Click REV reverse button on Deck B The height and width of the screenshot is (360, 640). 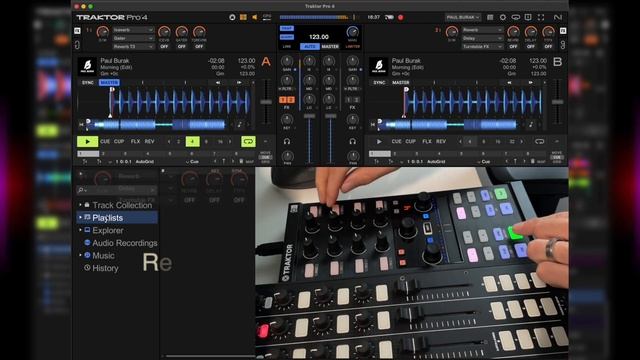click(x=441, y=141)
